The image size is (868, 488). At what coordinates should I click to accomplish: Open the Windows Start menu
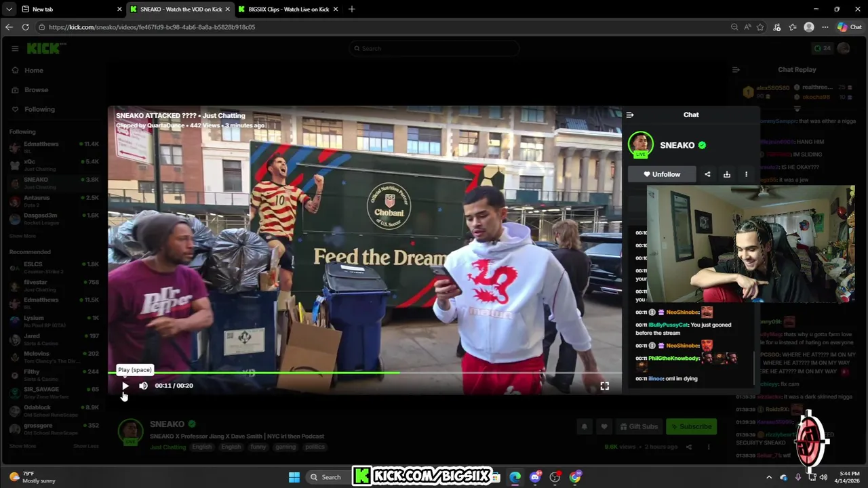click(x=294, y=477)
